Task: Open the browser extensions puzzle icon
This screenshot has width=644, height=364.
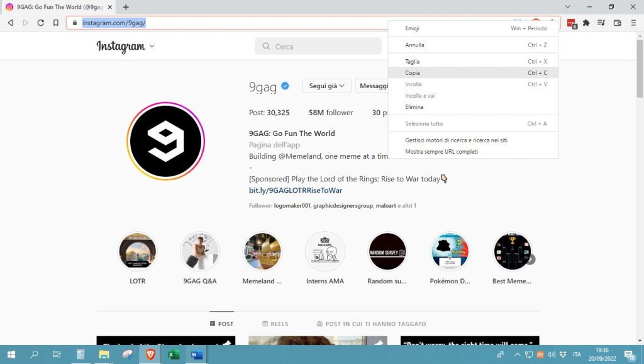Action: 586,23
